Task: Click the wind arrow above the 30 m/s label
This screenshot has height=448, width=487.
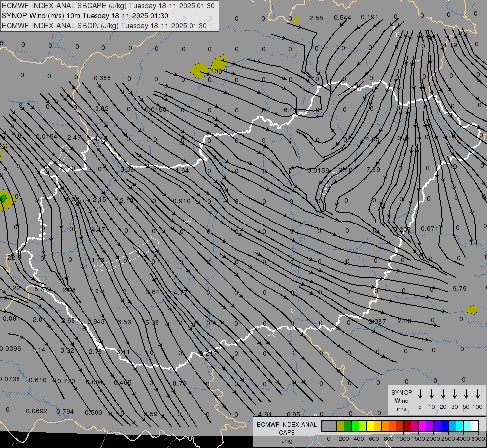Action: (454, 394)
